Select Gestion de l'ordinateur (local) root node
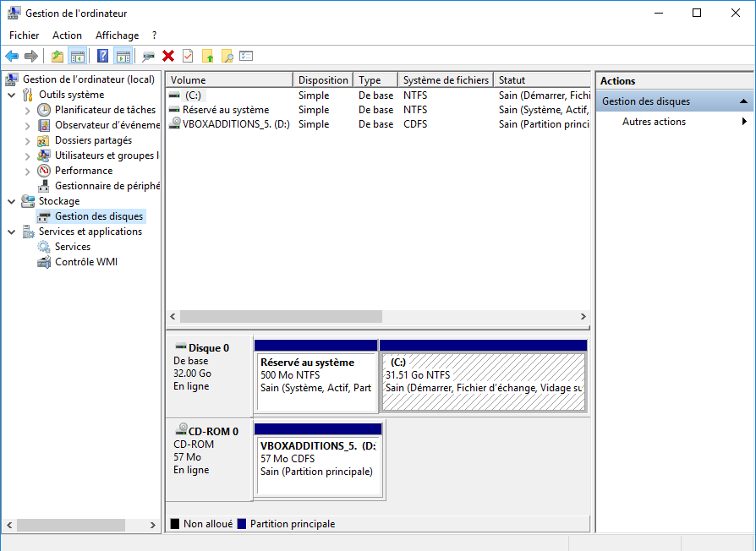The image size is (756, 551). [89, 79]
